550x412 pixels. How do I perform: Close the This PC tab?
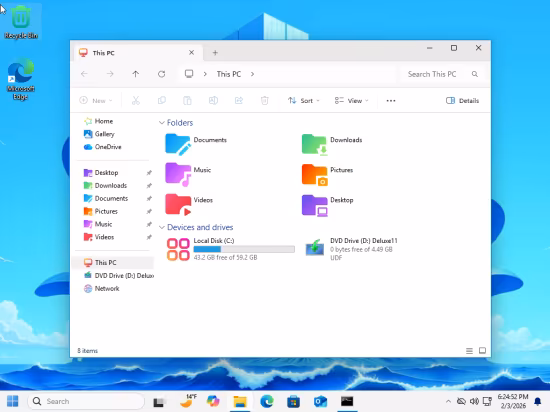192,53
